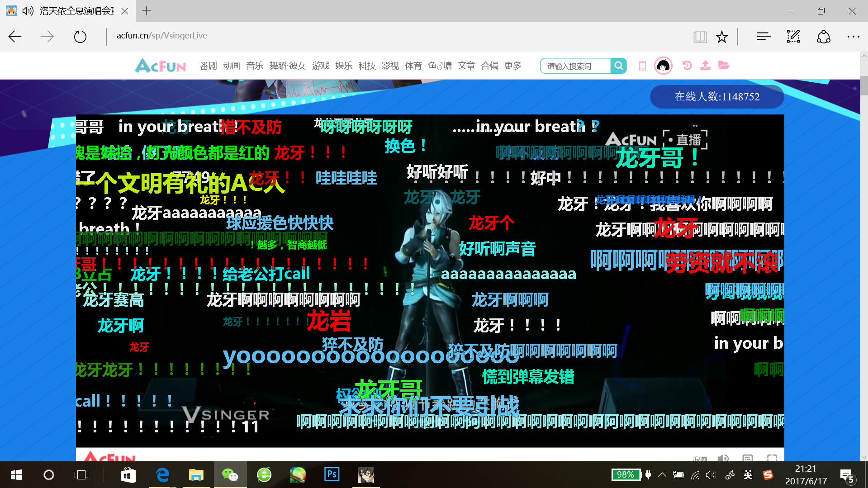Click the 请输入搜索词 search field

point(575,66)
